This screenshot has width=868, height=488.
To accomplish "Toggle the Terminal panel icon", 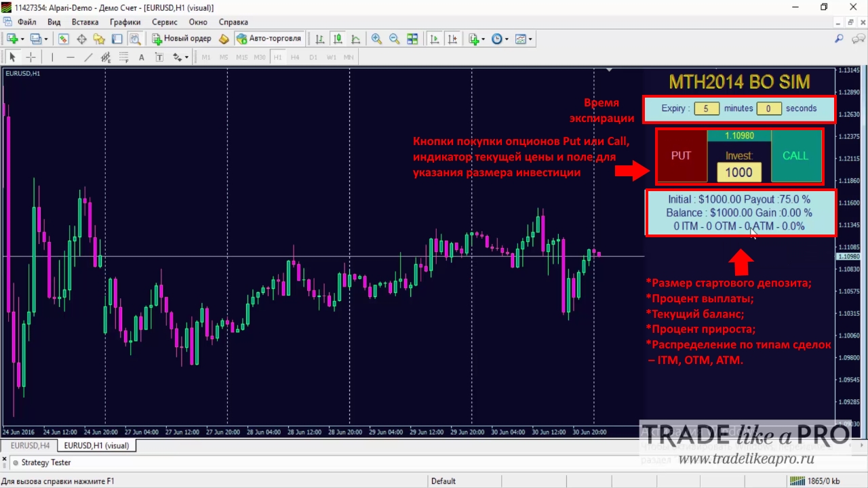I will (117, 39).
